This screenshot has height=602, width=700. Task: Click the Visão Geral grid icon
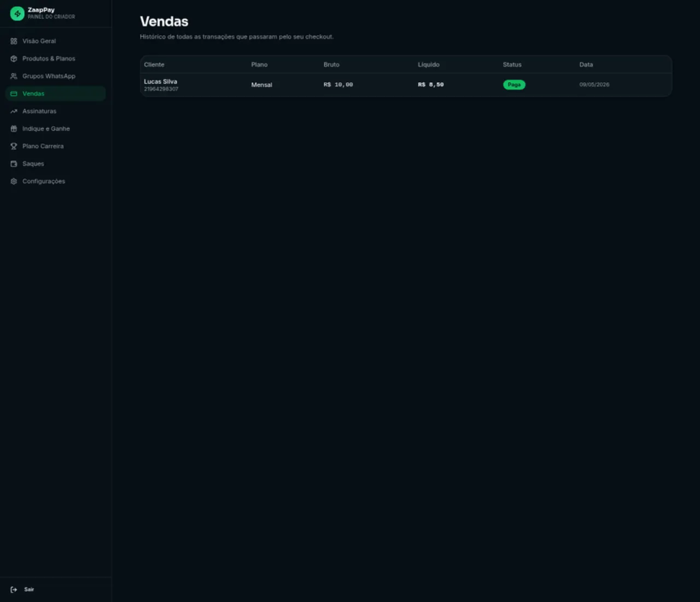14,41
